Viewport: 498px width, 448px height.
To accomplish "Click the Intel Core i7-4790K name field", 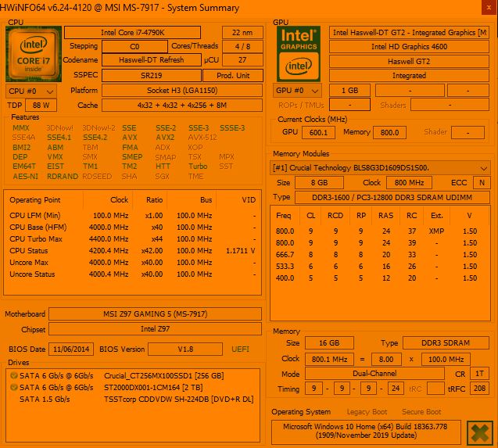I will tap(132, 32).
